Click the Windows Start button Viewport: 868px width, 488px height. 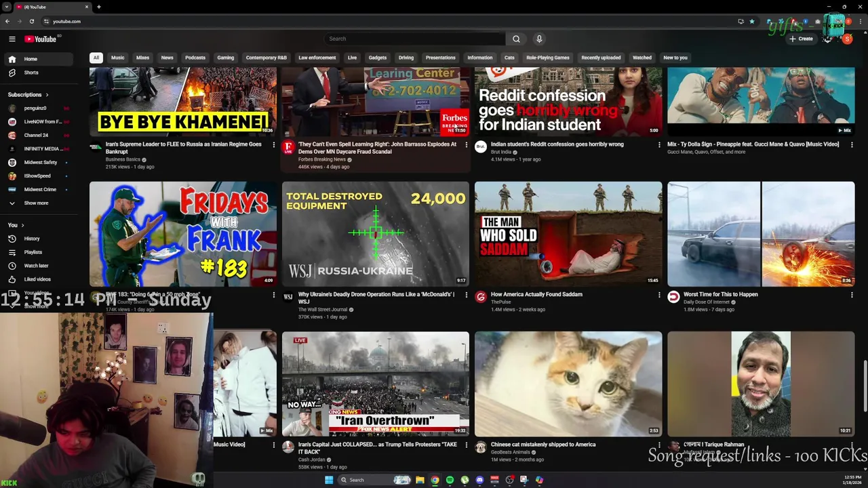coord(329,480)
